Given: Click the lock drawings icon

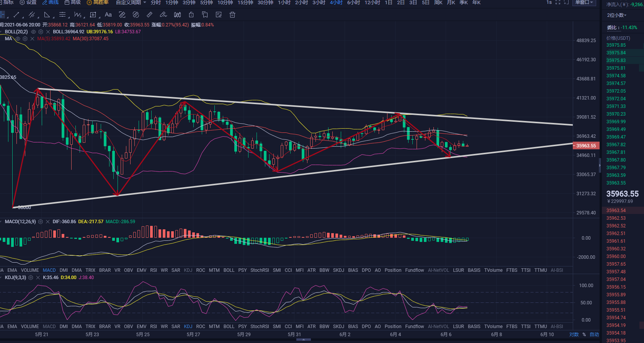Looking at the screenshot, I should click(191, 15).
